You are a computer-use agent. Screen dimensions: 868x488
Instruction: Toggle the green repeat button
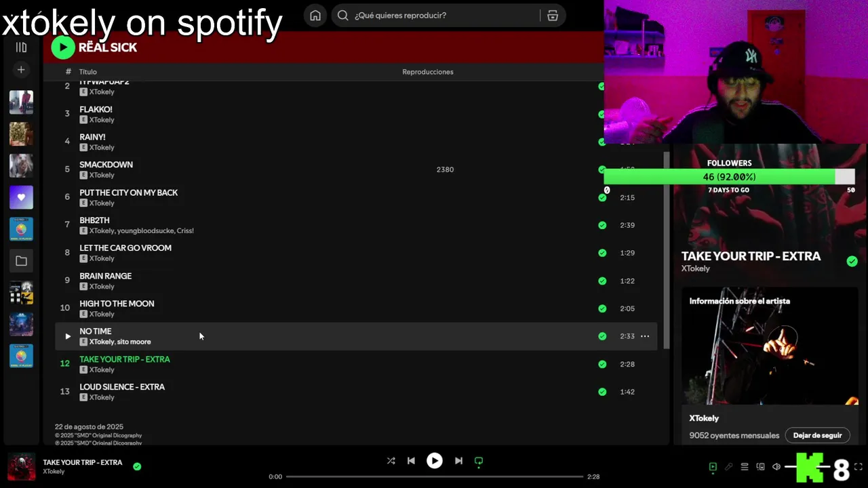(x=479, y=462)
